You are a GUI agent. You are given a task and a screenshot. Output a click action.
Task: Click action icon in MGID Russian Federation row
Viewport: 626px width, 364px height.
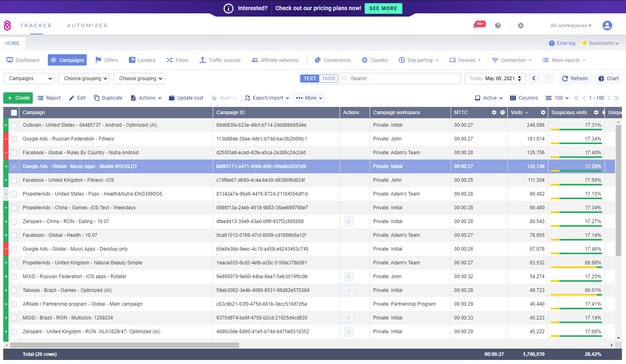point(348,277)
